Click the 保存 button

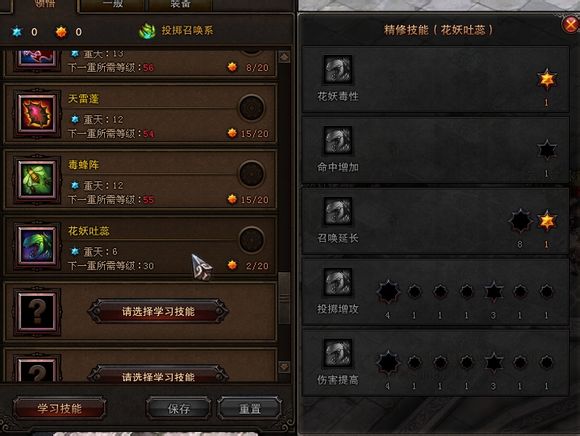(x=179, y=409)
